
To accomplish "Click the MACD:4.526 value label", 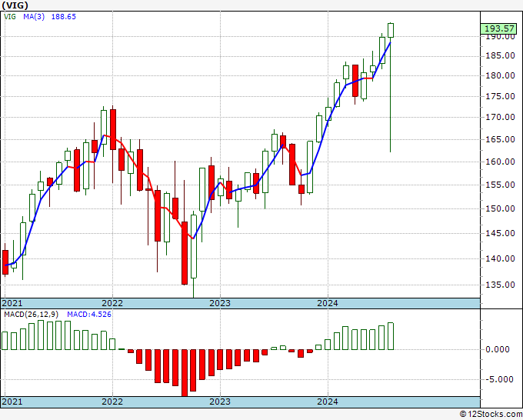I will click(x=89, y=315).
